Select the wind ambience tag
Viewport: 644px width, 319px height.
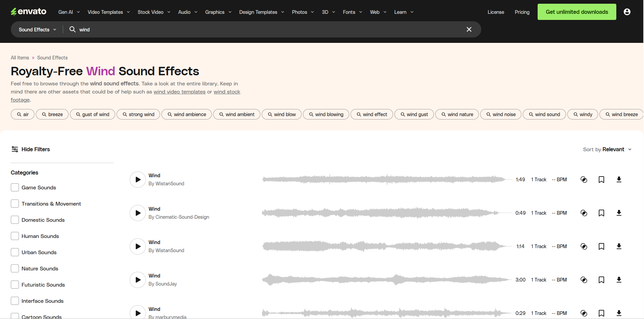coord(186,114)
